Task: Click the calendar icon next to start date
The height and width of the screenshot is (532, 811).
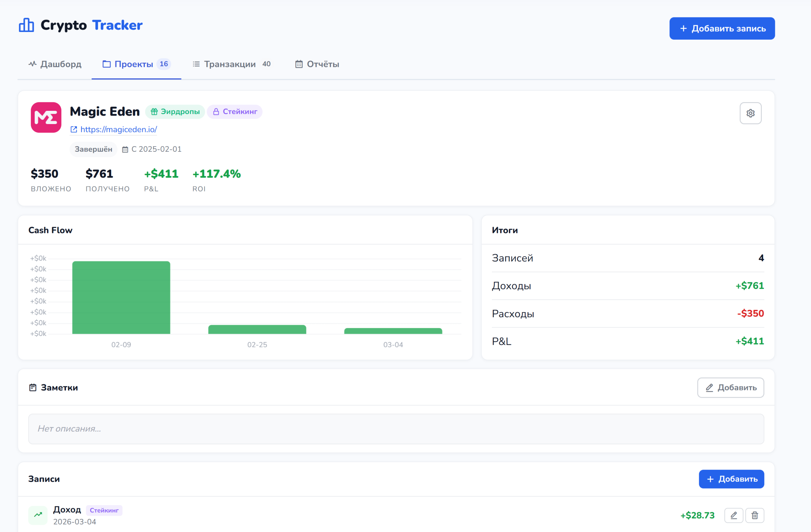Action: coord(125,150)
